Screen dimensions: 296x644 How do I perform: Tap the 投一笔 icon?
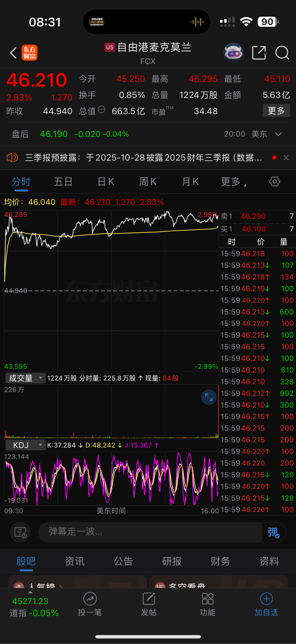[x=90, y=599]
